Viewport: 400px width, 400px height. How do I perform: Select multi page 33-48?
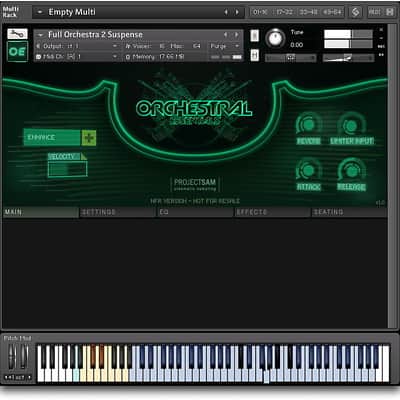click(308, 12)
